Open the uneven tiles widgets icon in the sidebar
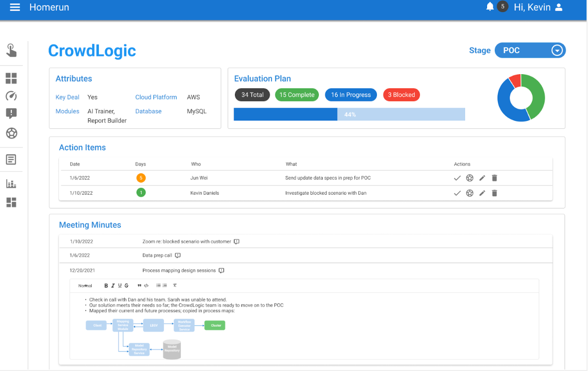This screenshot has width=588, height=371. coord(11,202)
